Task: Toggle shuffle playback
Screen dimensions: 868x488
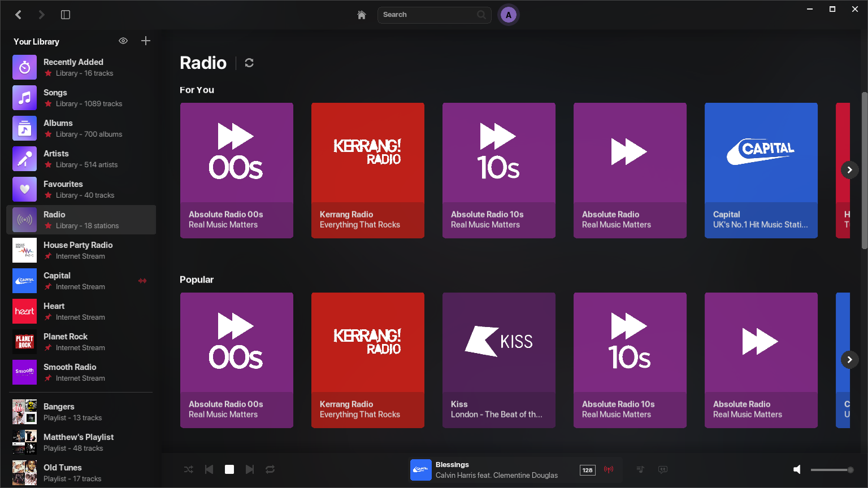Action: [x=189, y=469]
